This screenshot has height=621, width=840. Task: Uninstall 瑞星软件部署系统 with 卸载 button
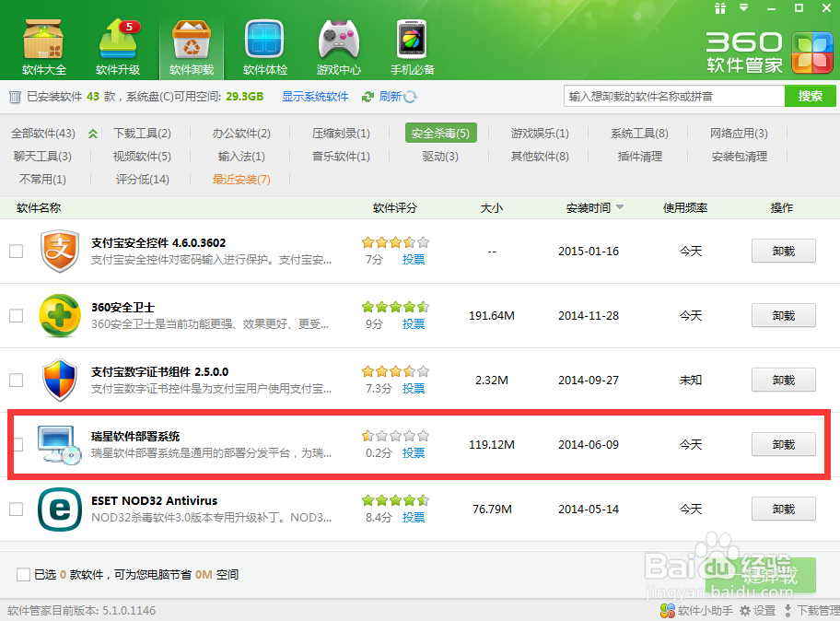783,445
